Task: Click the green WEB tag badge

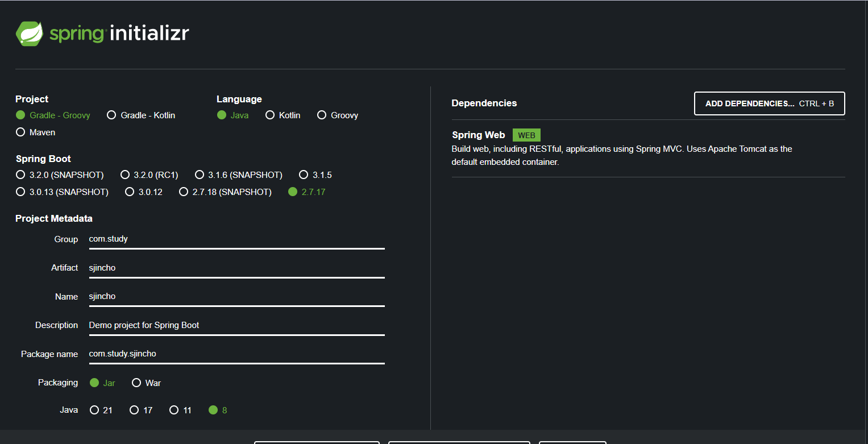Action: tap(526, 135)
